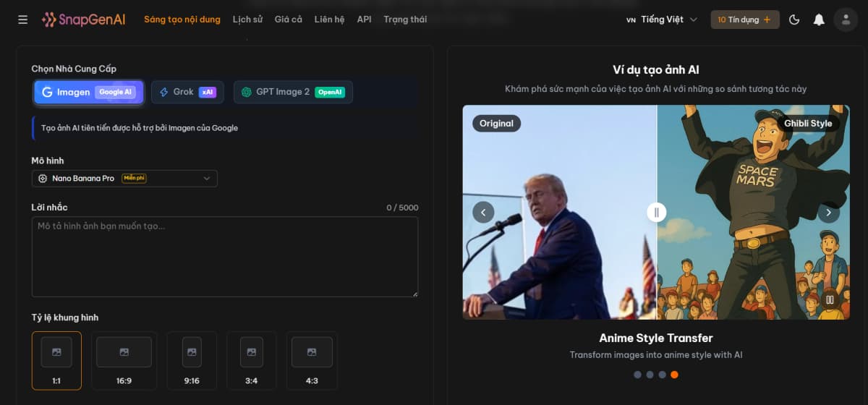Open the hamburger sidebar menu
Viewport: 868px width, 405px height.
[23, 20]
